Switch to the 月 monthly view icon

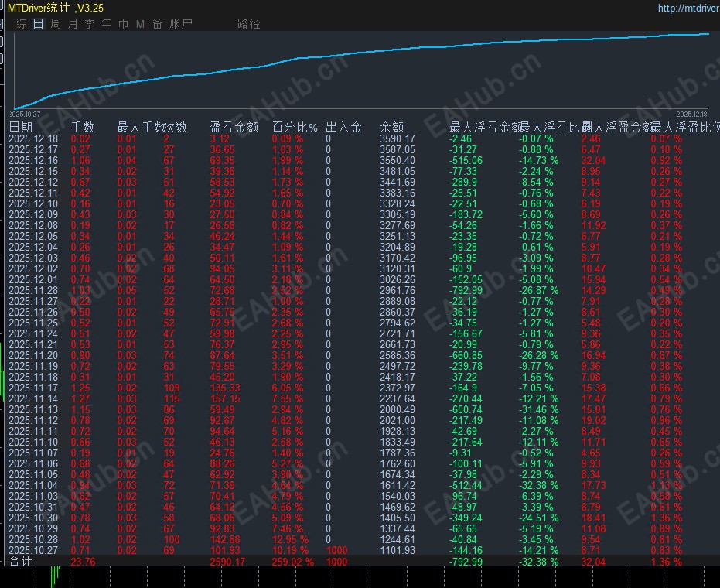point(72,24)
